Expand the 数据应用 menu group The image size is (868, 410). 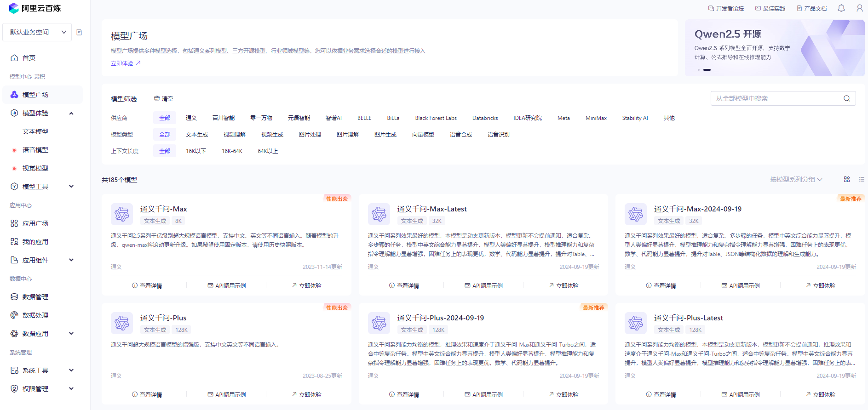(71, 334)
